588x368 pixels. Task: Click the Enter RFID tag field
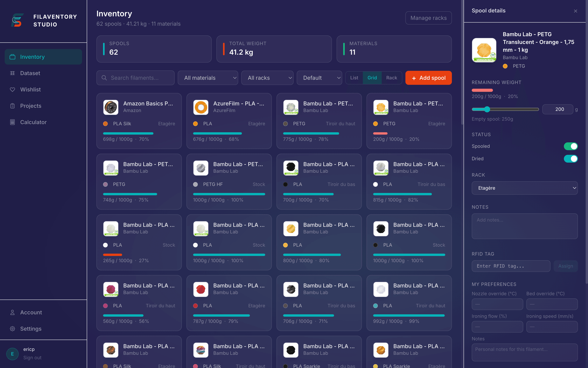tap(511, 266)
